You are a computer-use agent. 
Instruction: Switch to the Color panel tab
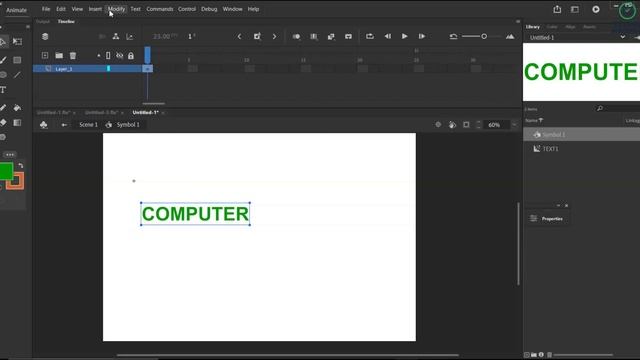coord(552,27)
